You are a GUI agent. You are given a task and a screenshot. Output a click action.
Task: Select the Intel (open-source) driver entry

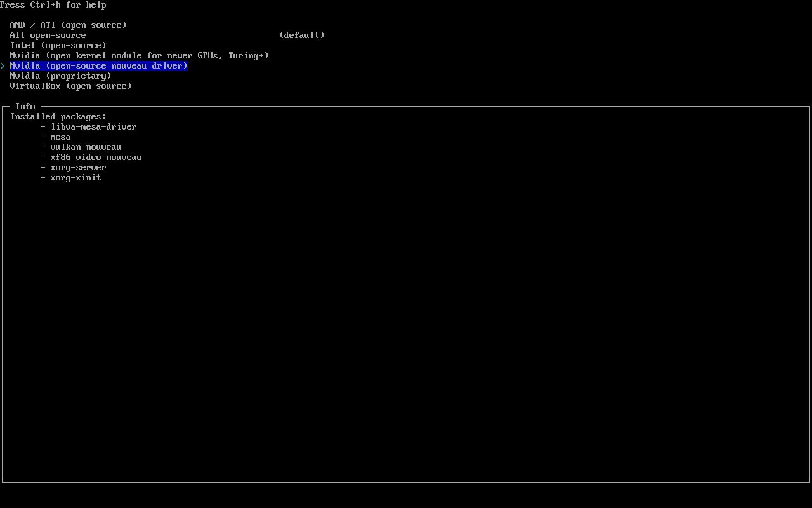pos(58,45)
